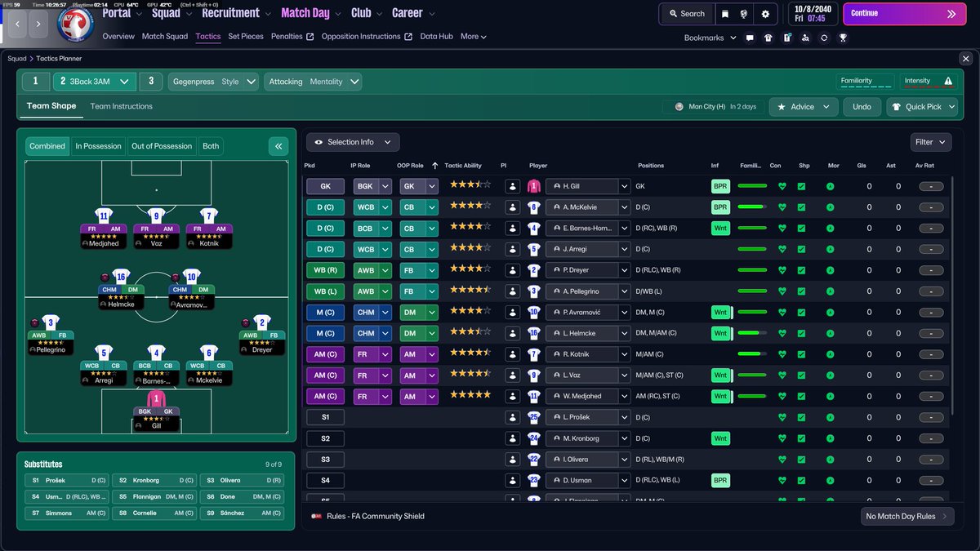Screen dimensions: 980x551
Task: Open the Club menu
Action: (366, 13)
